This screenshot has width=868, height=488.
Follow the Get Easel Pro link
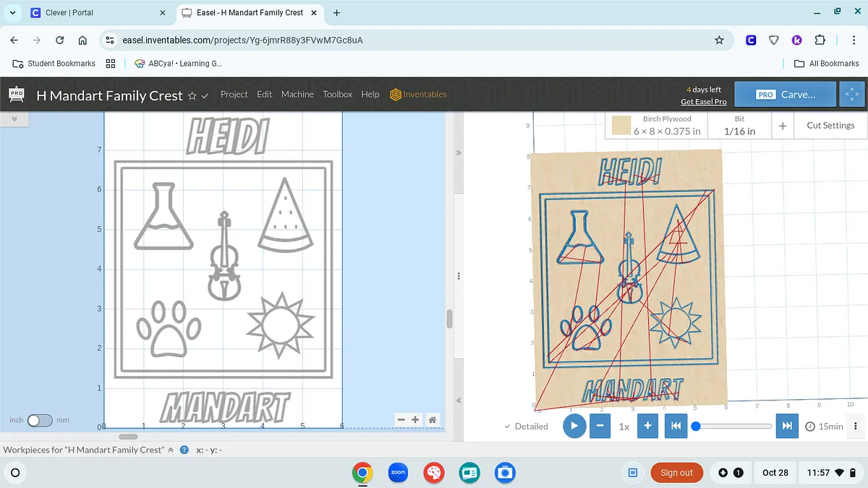pos(703,102)
